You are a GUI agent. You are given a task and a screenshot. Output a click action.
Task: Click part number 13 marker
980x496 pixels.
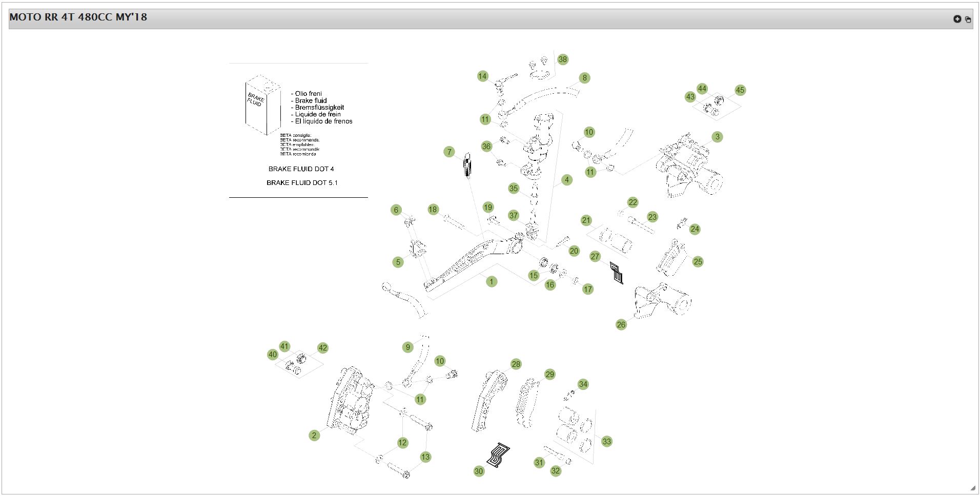pyautogui.click(x=425, y=457)
